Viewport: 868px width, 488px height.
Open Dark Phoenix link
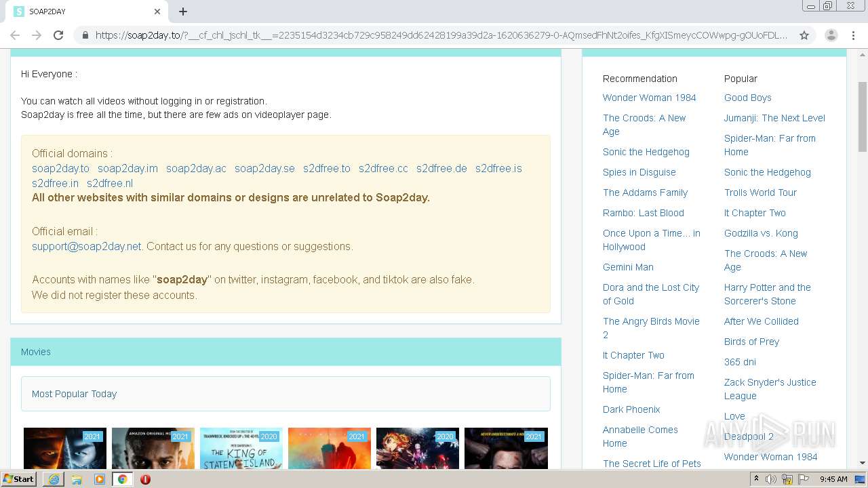(631, 409)
